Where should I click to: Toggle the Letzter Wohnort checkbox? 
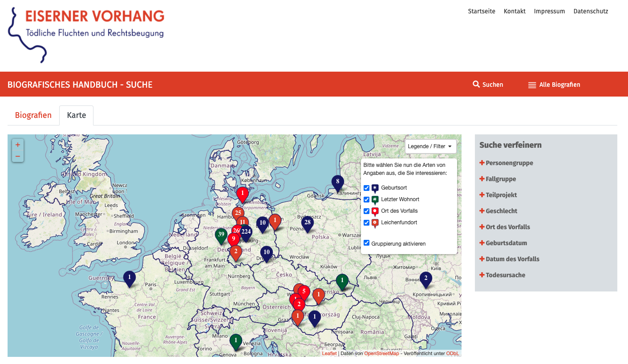coord(367,199)
